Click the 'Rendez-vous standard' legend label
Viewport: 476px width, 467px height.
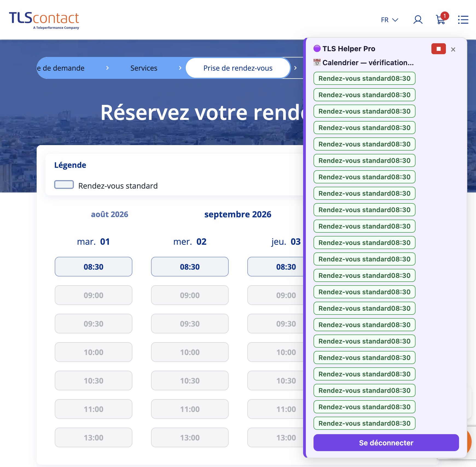coord(118,186)
